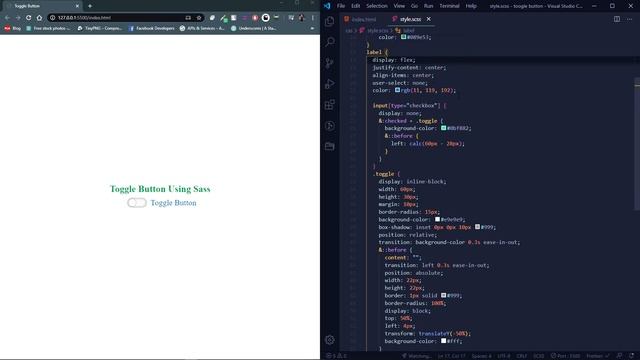Open the Free stock photos bookmark
This screenshot has width=640, height=360.
[x=48, y=28]
